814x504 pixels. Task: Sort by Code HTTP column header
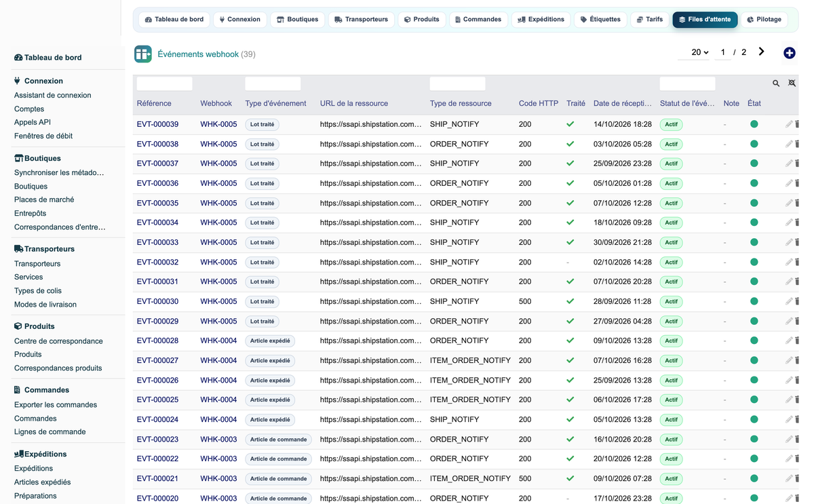[539, 104]
